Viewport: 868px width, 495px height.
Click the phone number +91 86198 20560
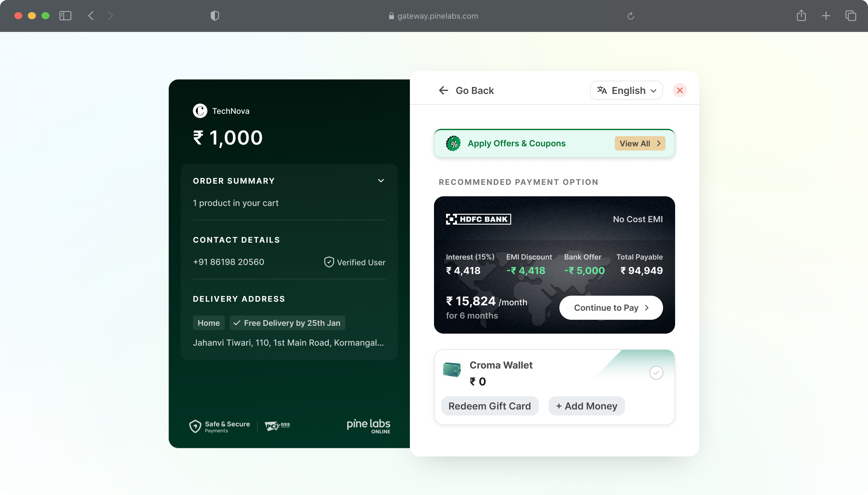(x=228, y=262)
